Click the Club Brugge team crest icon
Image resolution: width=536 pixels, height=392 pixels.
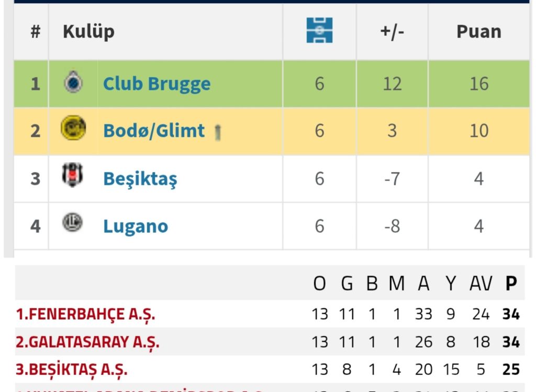[x=73, y=83]
